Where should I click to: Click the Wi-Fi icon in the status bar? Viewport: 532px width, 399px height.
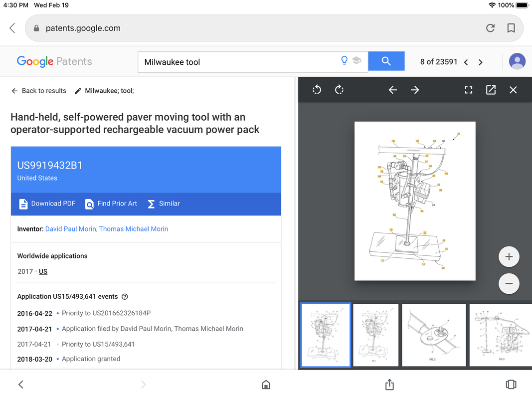point(492,5)
